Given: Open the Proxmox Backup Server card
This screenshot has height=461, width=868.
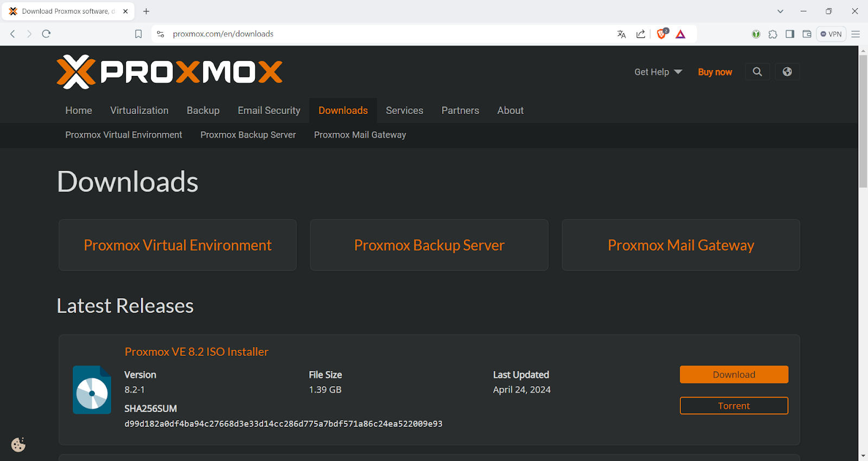Looking at the screenshot, I should (429, 245).
